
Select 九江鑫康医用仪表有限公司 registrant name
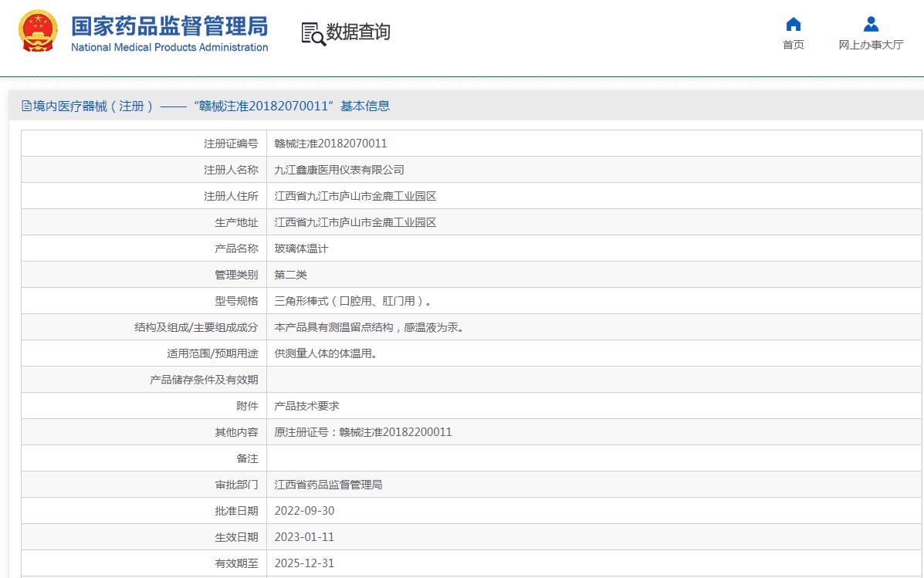(339, 170)
